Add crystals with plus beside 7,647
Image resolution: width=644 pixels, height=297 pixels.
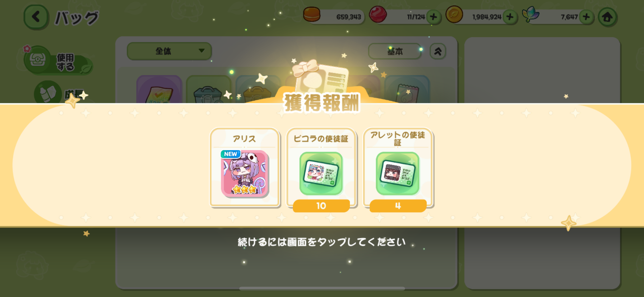click(586, 17)
